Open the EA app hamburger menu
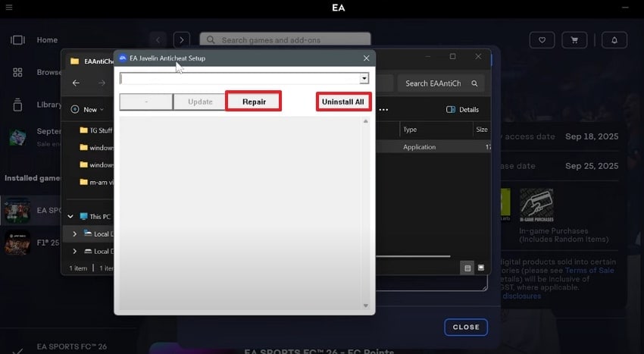 point(9,8)
